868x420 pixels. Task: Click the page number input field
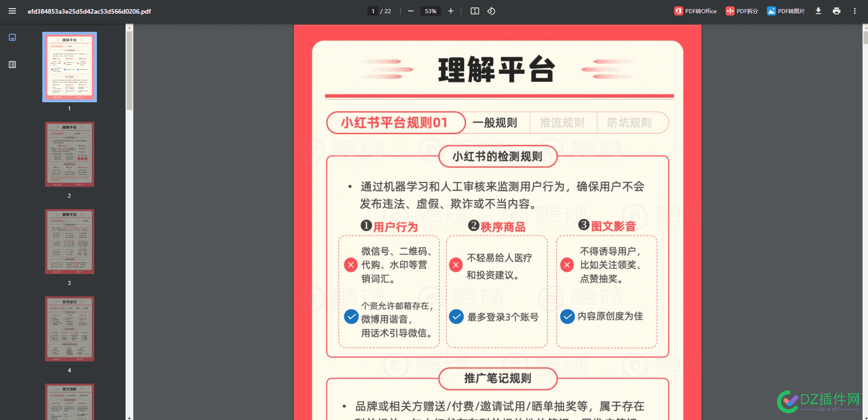click(373, 11)
